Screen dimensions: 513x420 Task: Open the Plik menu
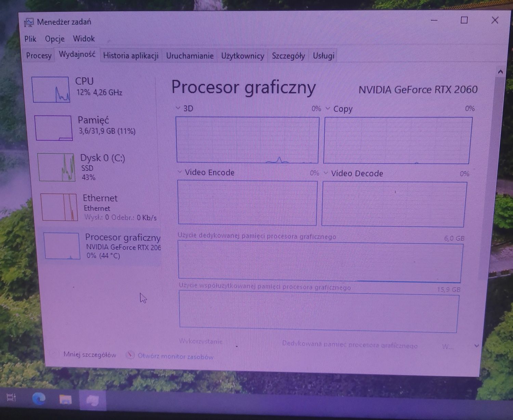click(x=30, y=39)
